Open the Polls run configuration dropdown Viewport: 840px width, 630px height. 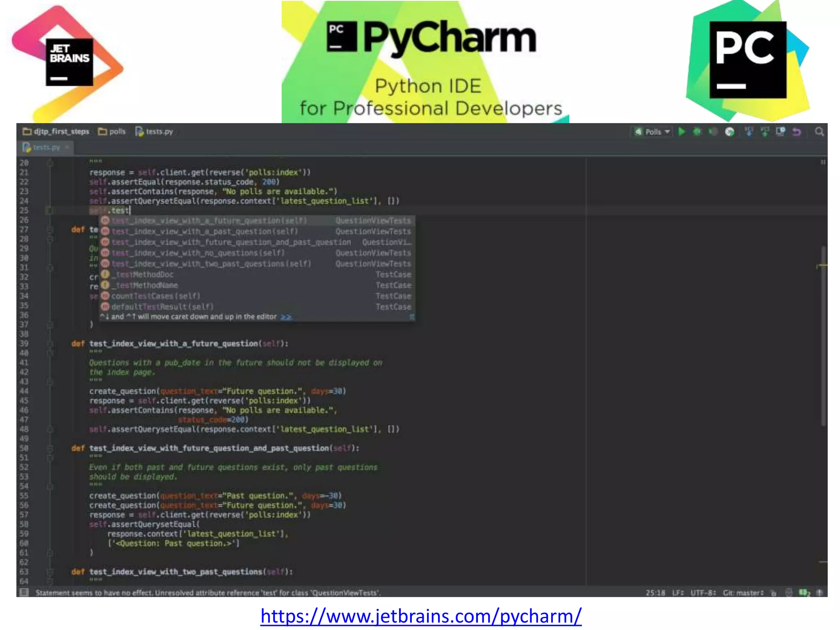point(652,132)
